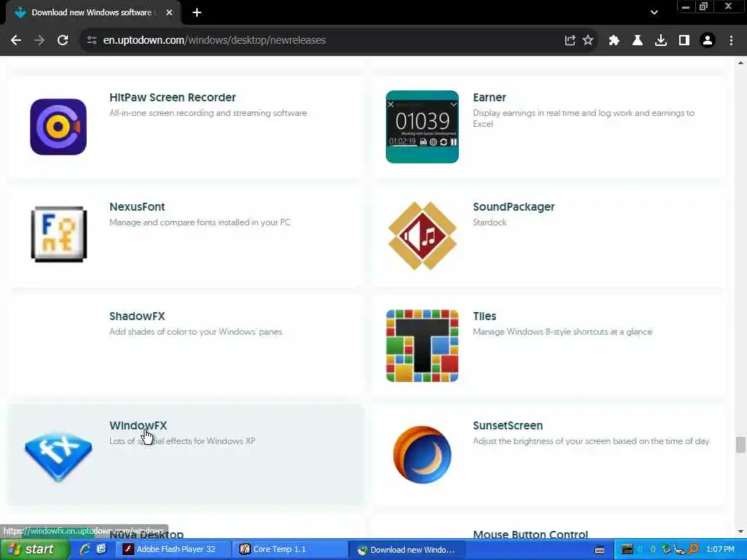The height and width of the screenshot is (560, 747).
Task: Open the HitPaw Screen Recorder title link
Action: (172, 97)
